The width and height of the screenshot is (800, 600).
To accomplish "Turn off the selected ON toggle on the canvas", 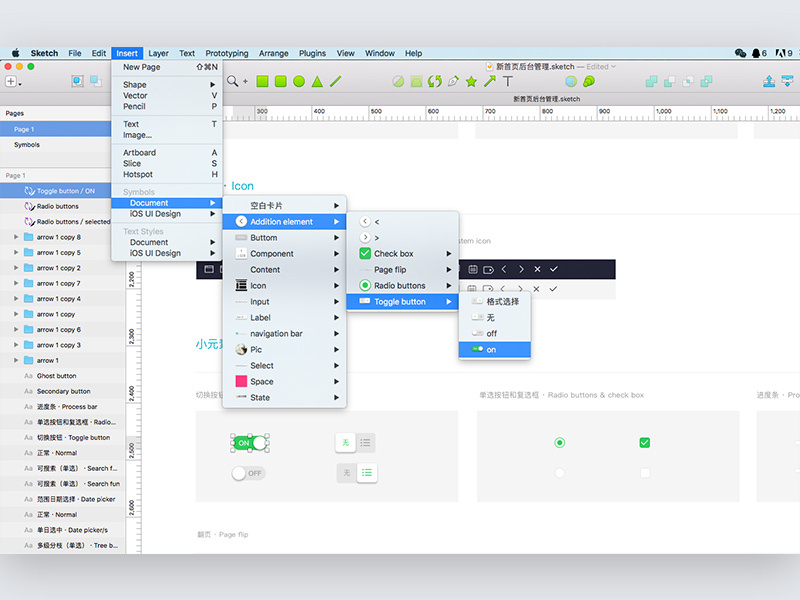I will coord(248,440).
